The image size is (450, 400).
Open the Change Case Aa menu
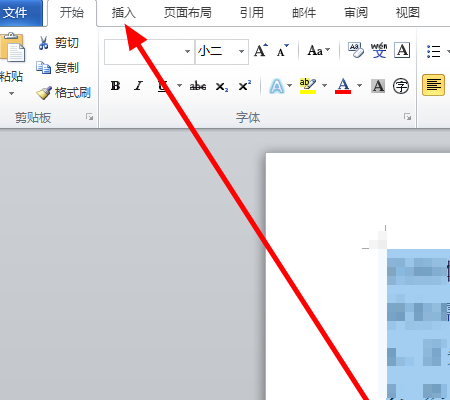click(319, 51)
